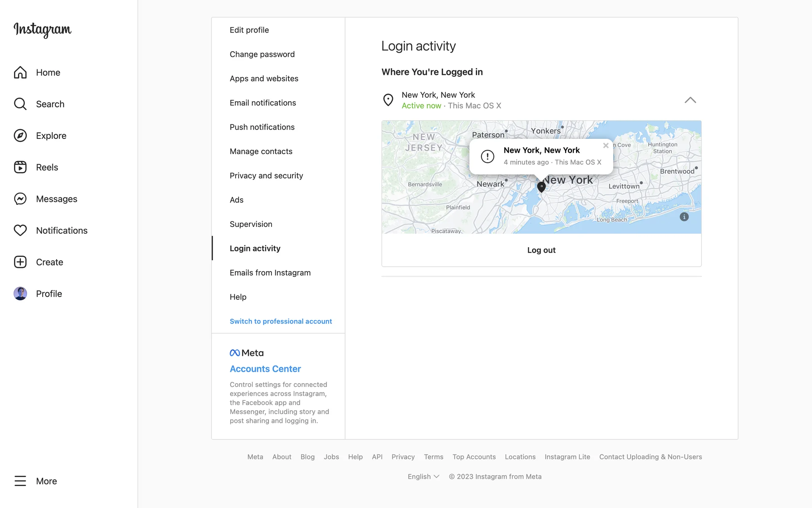Click the map info icon
This screenshot has height=508, width=812.
(x=684, y=217)
